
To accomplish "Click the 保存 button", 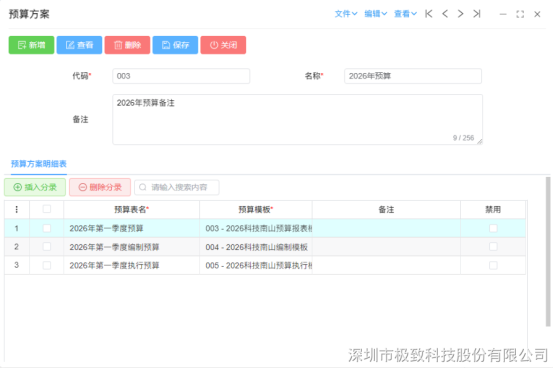I will point(175,45).
